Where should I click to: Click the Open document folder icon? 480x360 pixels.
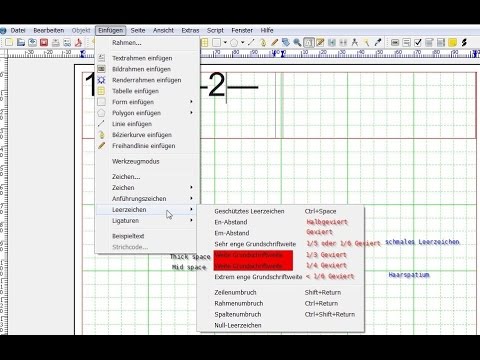coord(21,42)
